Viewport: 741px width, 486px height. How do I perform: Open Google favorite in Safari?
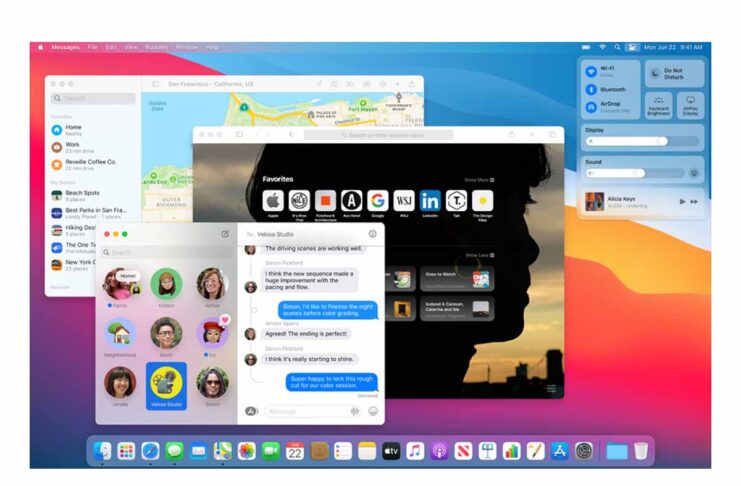point(378,201)
